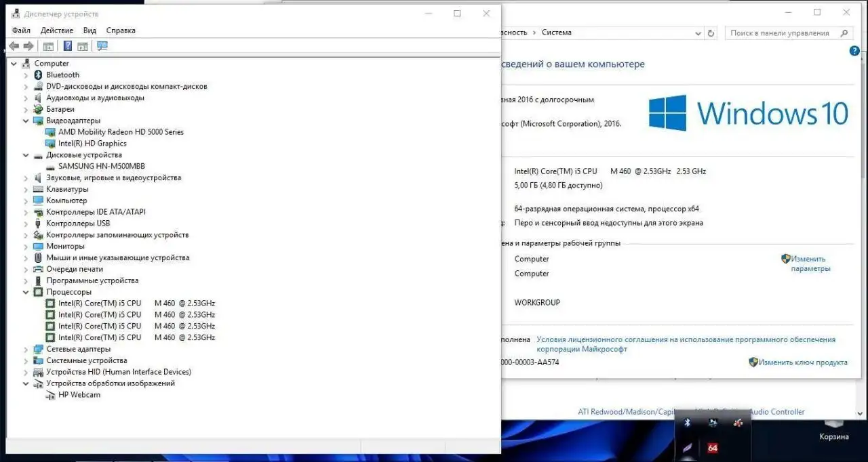This screenshot has width=868, height=462.
Task: Click the WORKGROUP text in System window
Action: 537,303
